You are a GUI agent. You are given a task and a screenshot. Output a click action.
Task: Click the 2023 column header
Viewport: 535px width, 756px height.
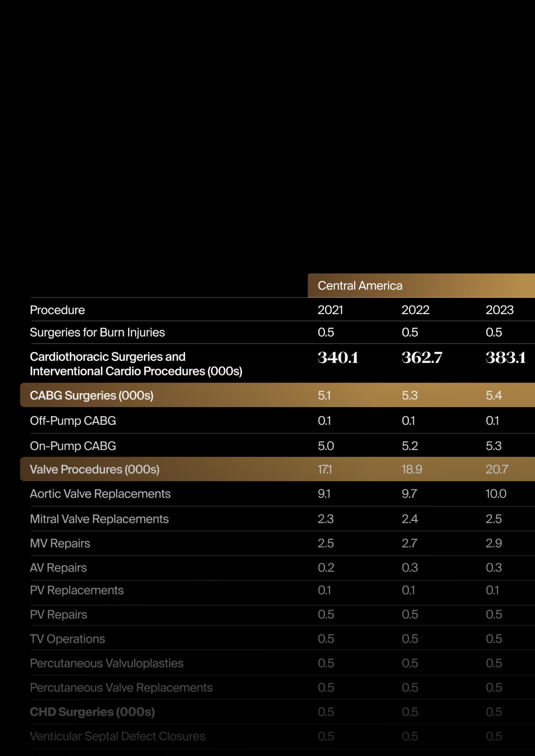click(x=499, y=310)
